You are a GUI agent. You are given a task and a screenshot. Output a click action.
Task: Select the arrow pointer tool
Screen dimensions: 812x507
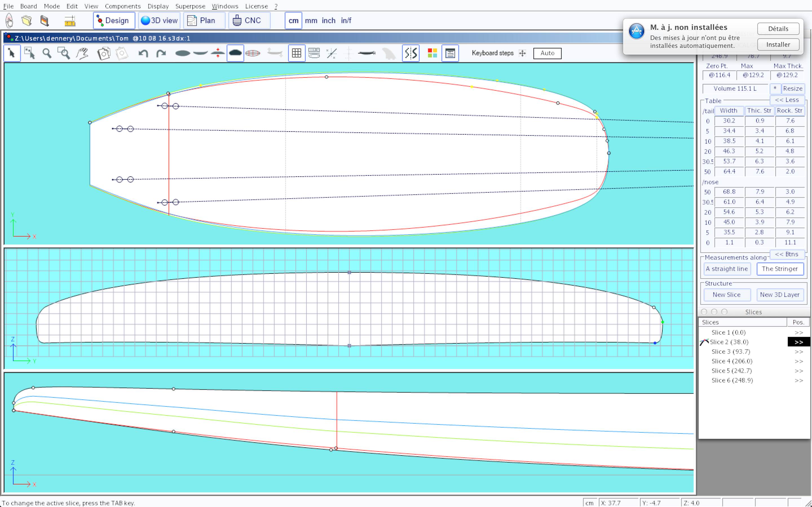coord(12,53)
